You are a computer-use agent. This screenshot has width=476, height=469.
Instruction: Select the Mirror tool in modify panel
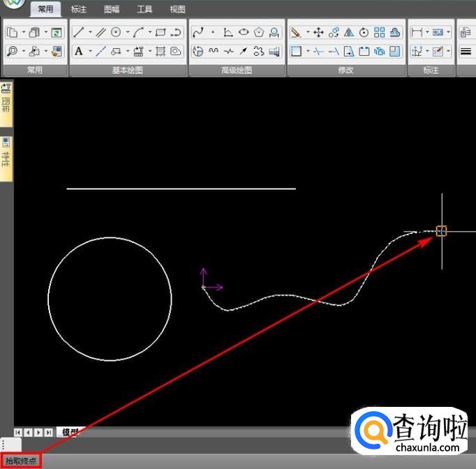click(349, 32)
